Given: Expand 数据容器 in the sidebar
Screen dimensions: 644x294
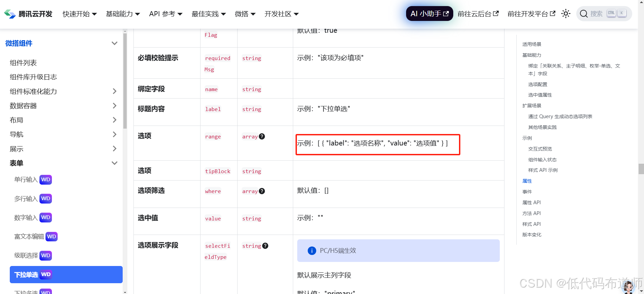Looking at the screenshot, I should (114, 106).
